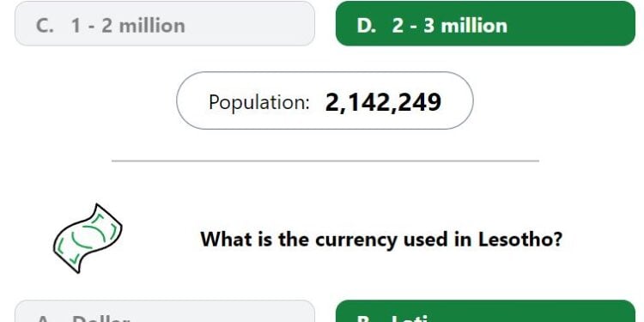Click the population figure 2,142,249
The height and width of the screenshot is (322, 644).
click(383, 102)
